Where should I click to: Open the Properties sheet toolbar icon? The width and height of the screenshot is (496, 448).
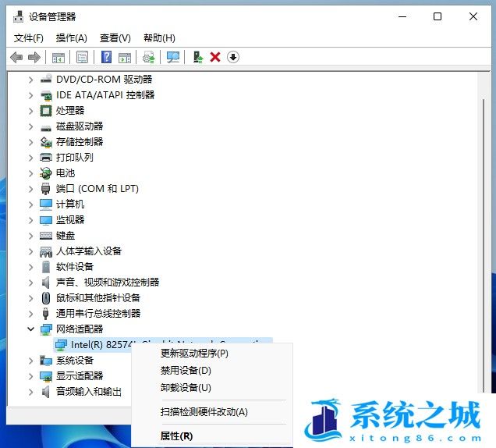pyautogui.click(x=82, y=57)
